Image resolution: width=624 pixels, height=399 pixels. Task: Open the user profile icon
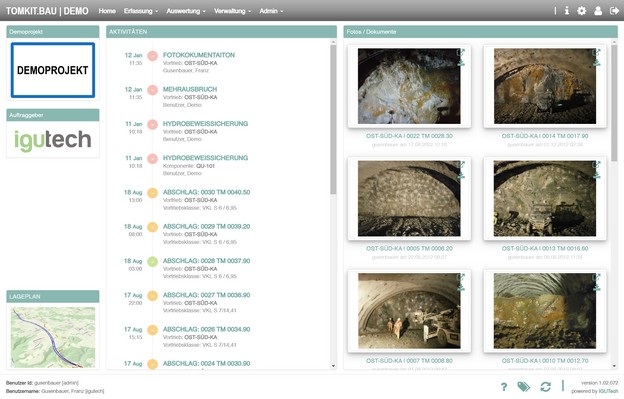point(598,11)
